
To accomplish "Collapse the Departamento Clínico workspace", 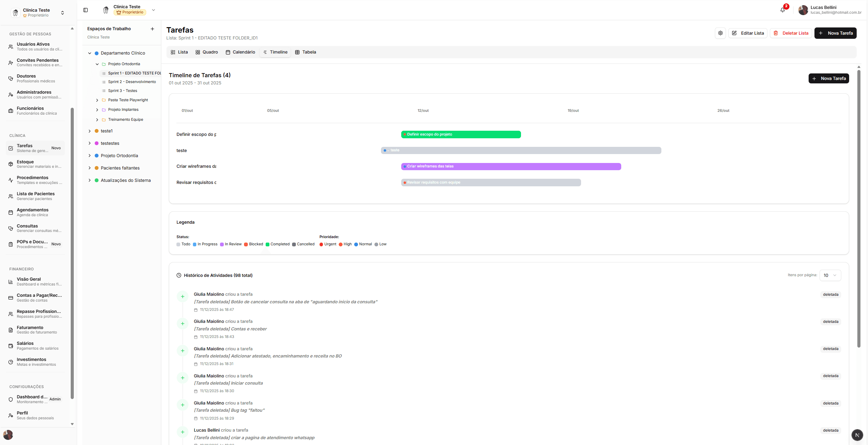I will point(90,53).
